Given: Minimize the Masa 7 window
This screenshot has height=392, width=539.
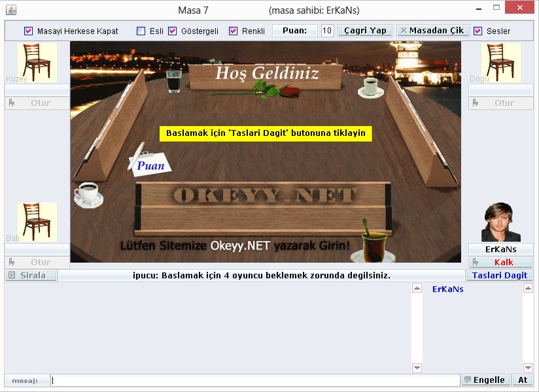Looking at the screenshot, I should tap(479, 8).
